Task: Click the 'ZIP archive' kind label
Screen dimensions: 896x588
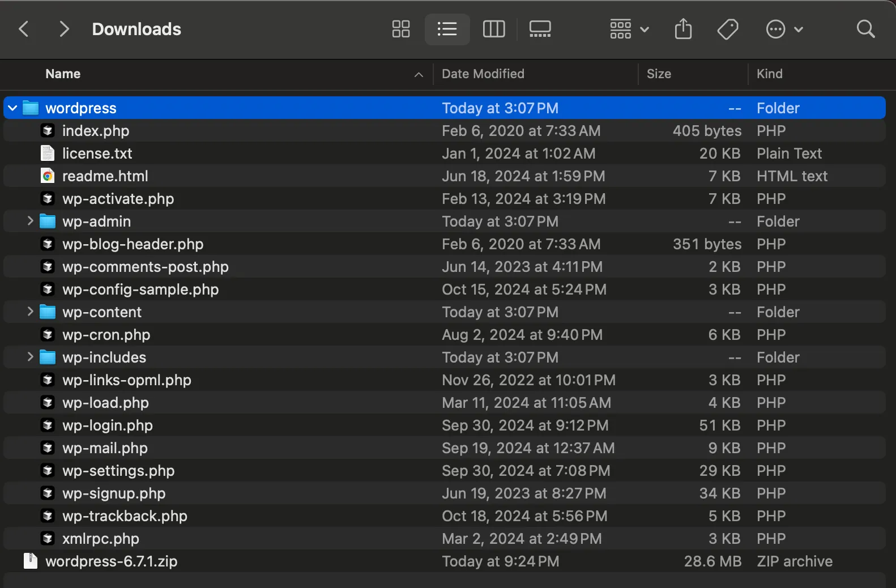Action: pos(795,561)
